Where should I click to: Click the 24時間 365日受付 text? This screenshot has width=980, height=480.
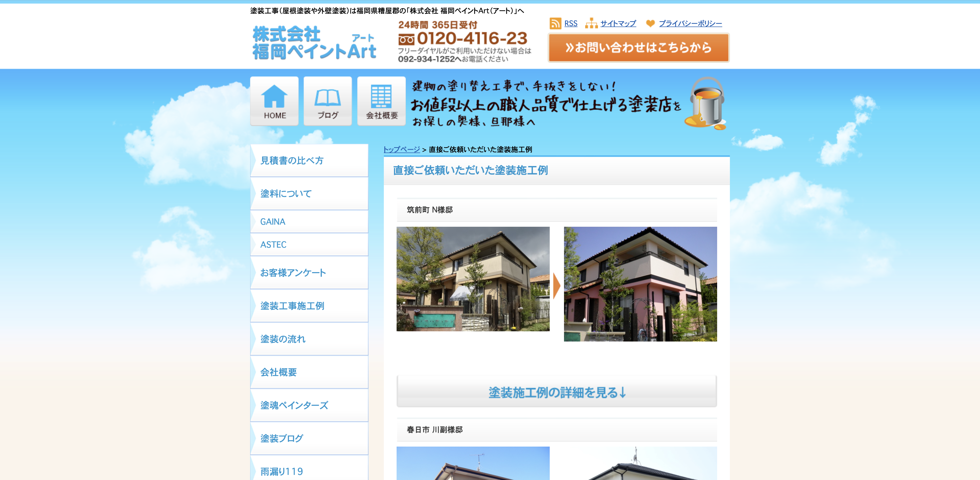[x=437, y=25]
